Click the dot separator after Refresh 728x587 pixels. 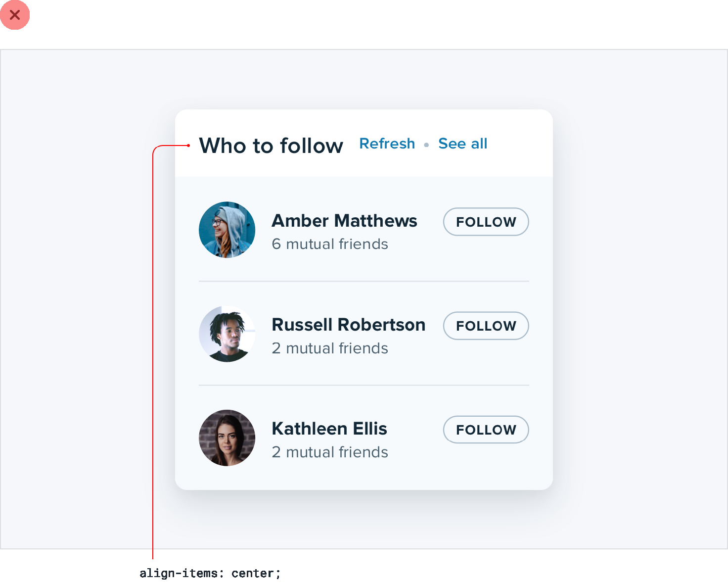click(426, 145)
